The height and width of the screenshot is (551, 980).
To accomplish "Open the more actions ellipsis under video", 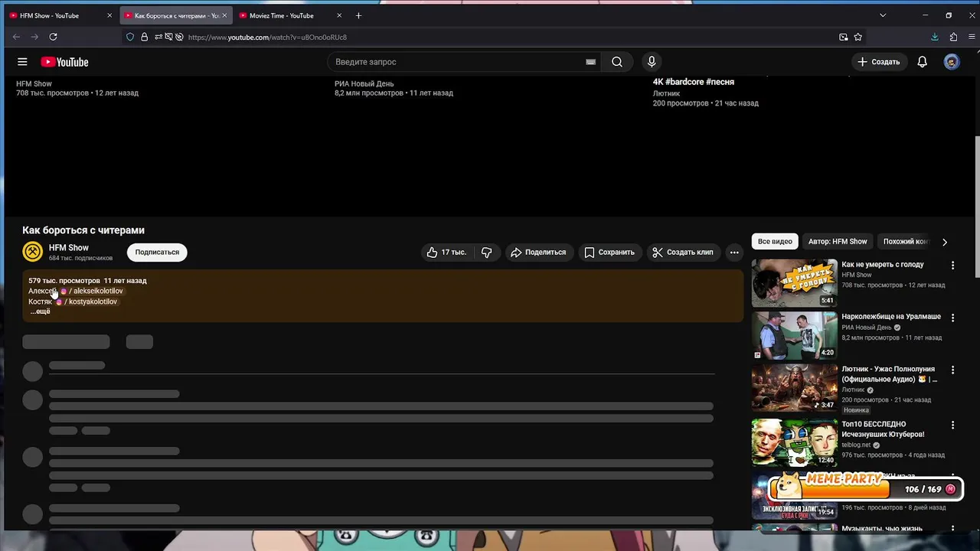I will coord(734,252).
